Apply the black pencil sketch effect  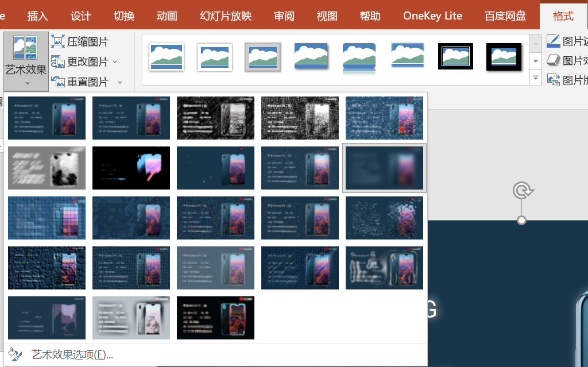216,118
